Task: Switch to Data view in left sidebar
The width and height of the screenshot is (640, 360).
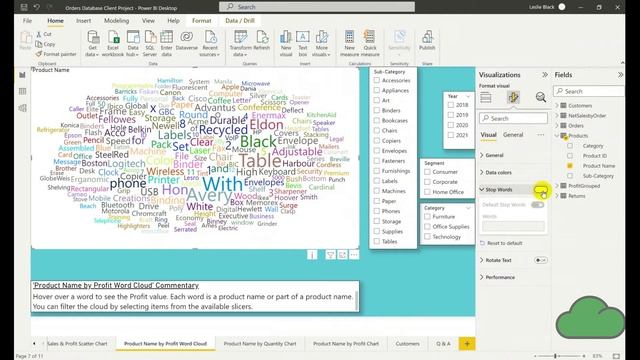Action: [x=22, y=91]
